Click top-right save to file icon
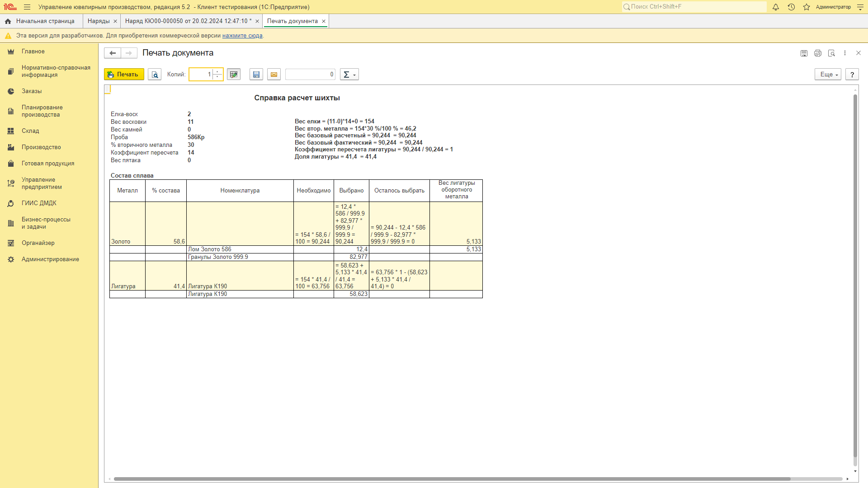The width and height of the screenshot is (868, 488). [x=804, y=53]
